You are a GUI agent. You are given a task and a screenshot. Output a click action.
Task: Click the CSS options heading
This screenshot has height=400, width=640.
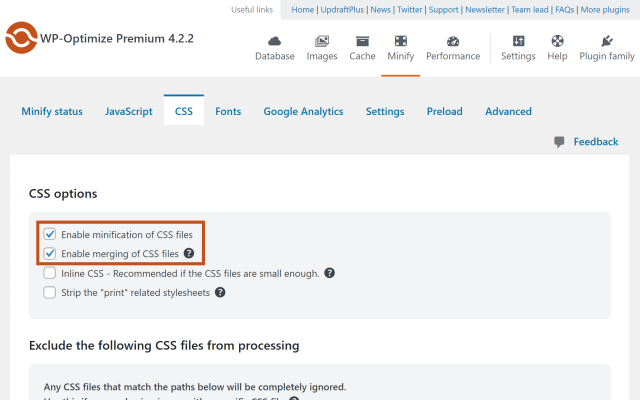63,193
